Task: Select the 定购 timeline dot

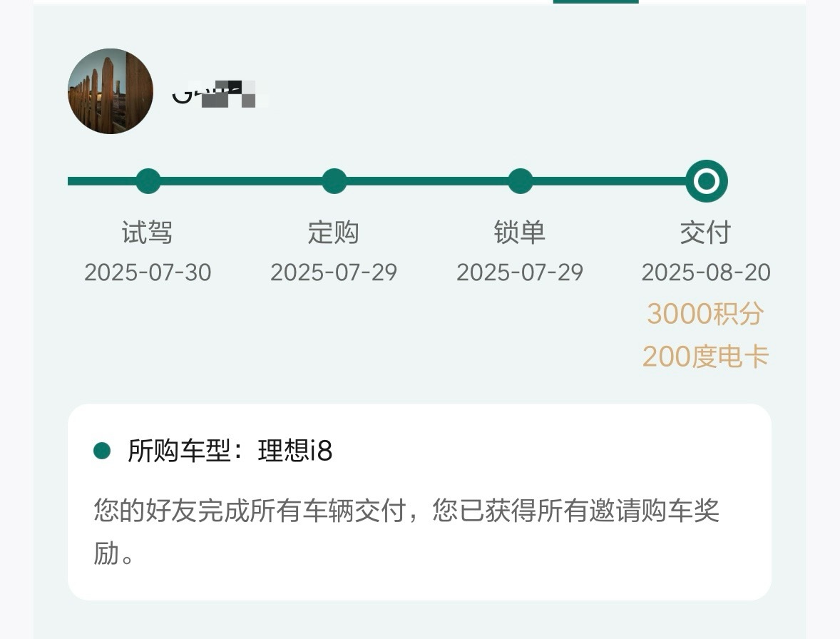Action: (x=334, y=181)
